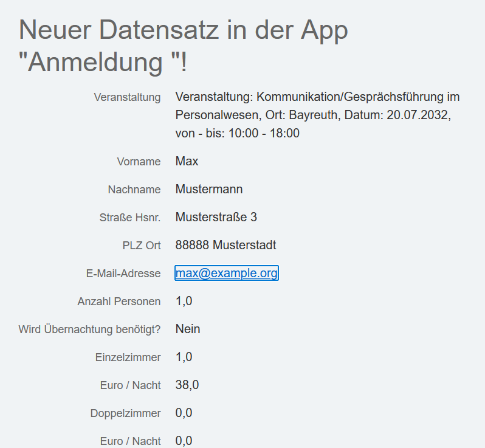Screen dimensions: 485x448
Task: Select the '1,0' value beside Anzahl Personen
Action: (184, 301)
